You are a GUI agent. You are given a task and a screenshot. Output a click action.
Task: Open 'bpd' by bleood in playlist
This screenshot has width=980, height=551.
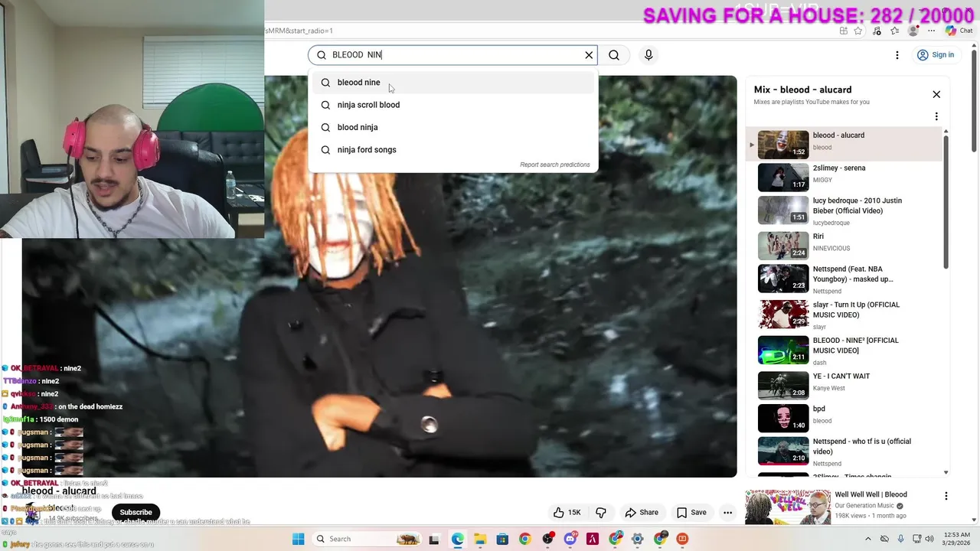(x=846, y=418)
